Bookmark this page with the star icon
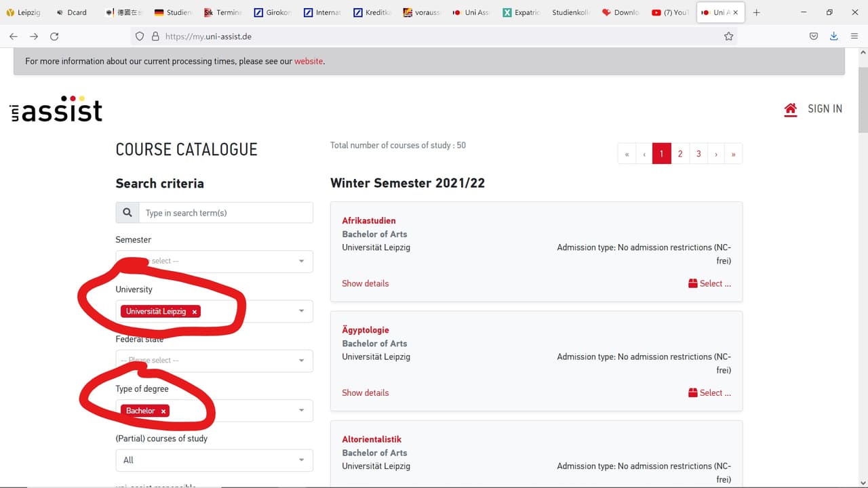The image size is (868, 488). [x=728, y=37]
